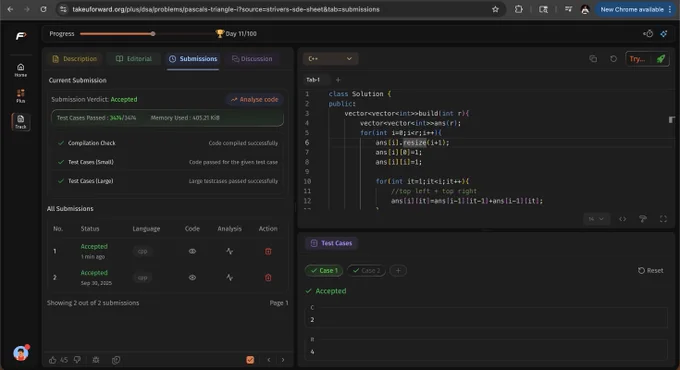Bookmark this page with the star icon
This screenshot has width=680, height=370.
[495, 9]
